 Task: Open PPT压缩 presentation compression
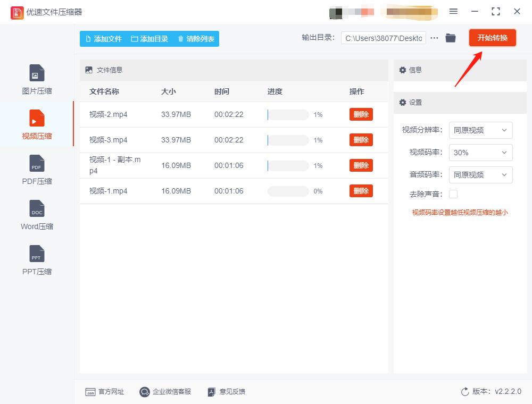(x=36, y=259)
